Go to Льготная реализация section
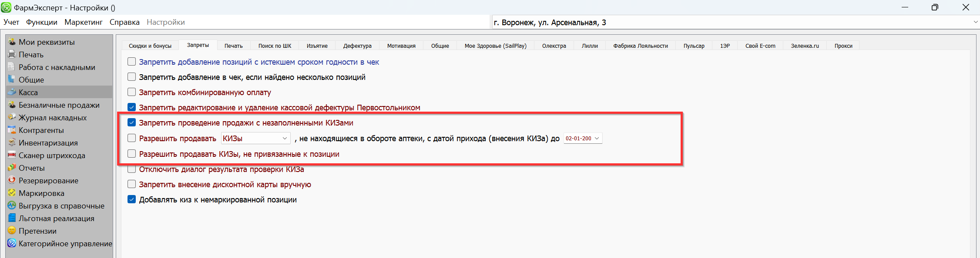This screenshot has width=980, height=258. click(x=56, y=218)
